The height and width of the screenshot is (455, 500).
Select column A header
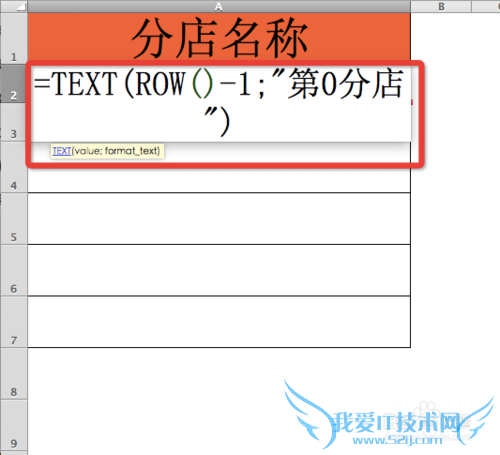[219, 6]
